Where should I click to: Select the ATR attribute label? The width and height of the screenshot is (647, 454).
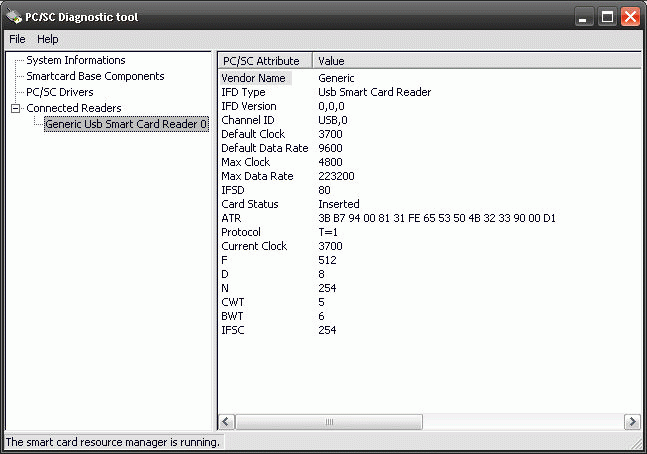click(x=231, y=218)
